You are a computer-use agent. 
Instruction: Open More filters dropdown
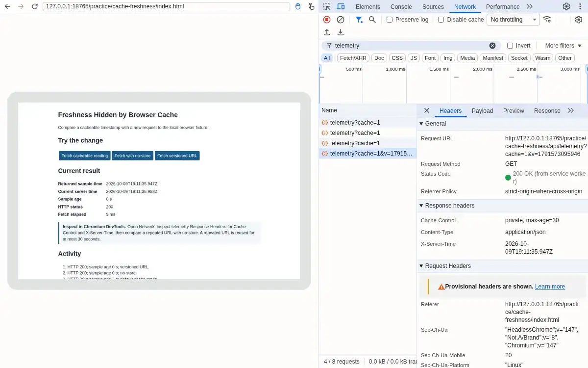563,46
